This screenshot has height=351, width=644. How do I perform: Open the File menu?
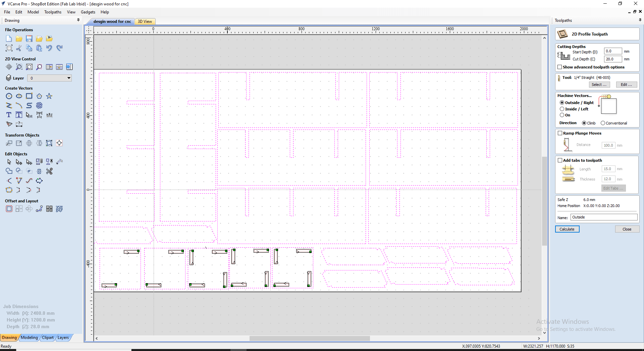click(7, 12)
